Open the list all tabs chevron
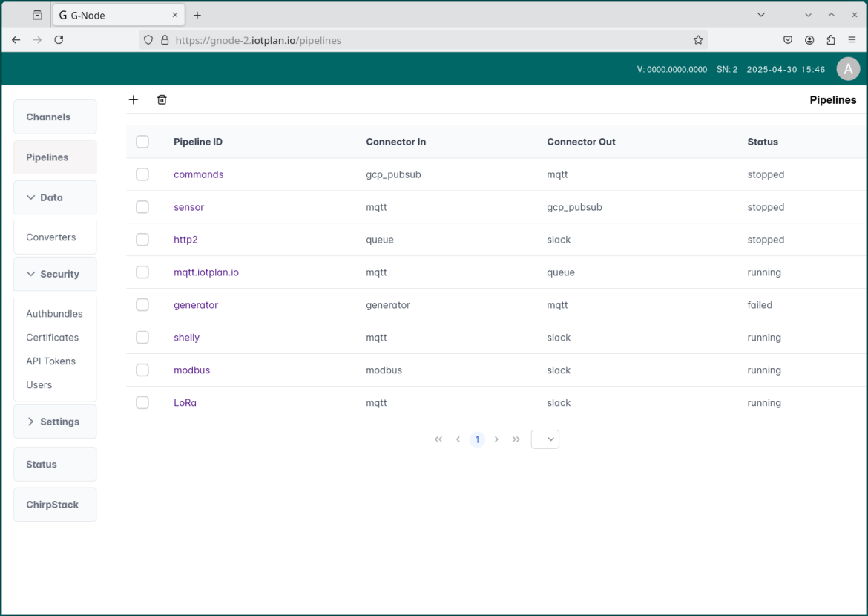Screen dimensions: 868x616 [761, 15]
